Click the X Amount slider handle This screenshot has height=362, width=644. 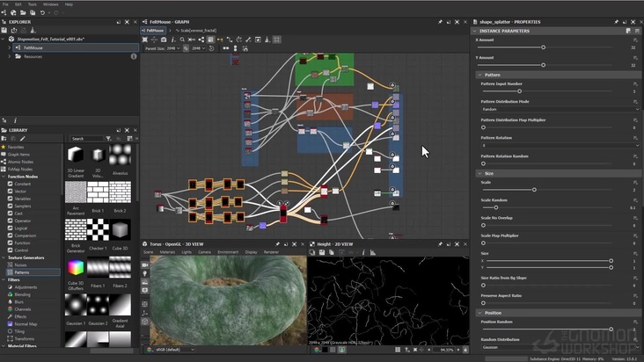(x=543, y=47)
